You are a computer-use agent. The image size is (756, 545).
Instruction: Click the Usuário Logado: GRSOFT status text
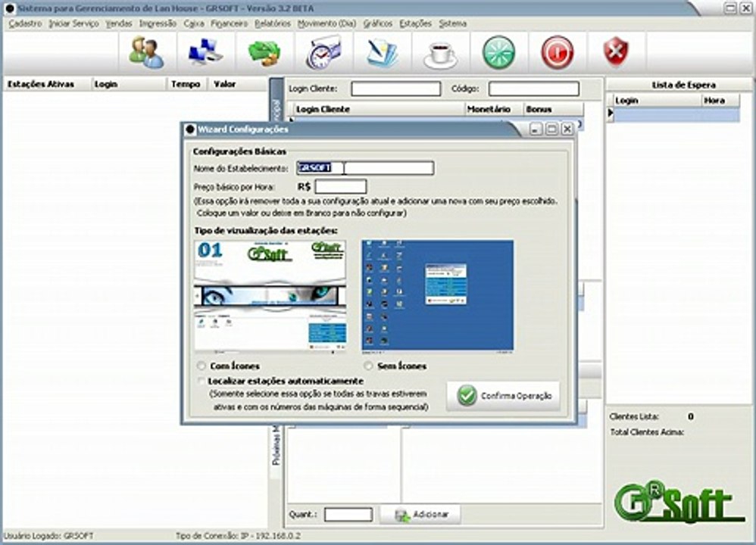tap(48, 536)
